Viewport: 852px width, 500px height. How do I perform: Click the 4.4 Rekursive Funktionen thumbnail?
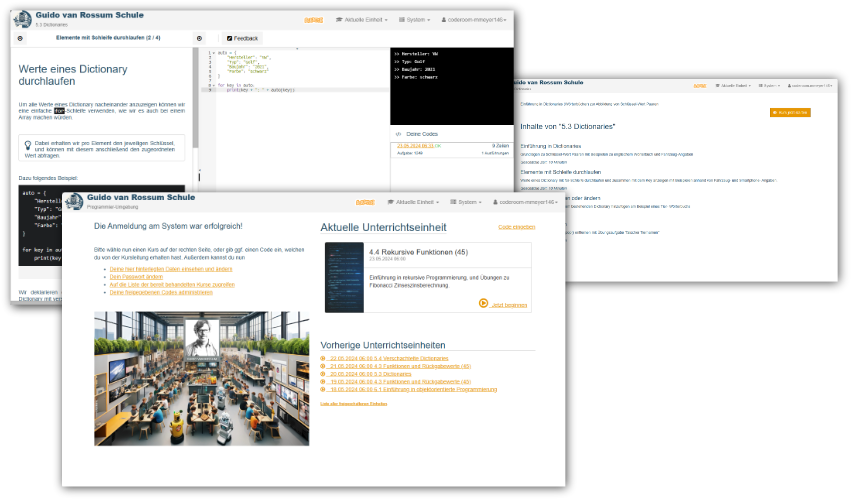click(344, 277)
